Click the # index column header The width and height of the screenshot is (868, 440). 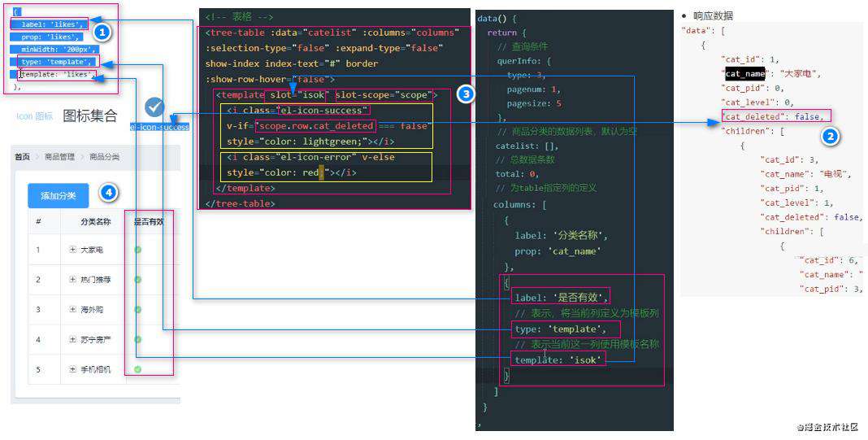38,222
